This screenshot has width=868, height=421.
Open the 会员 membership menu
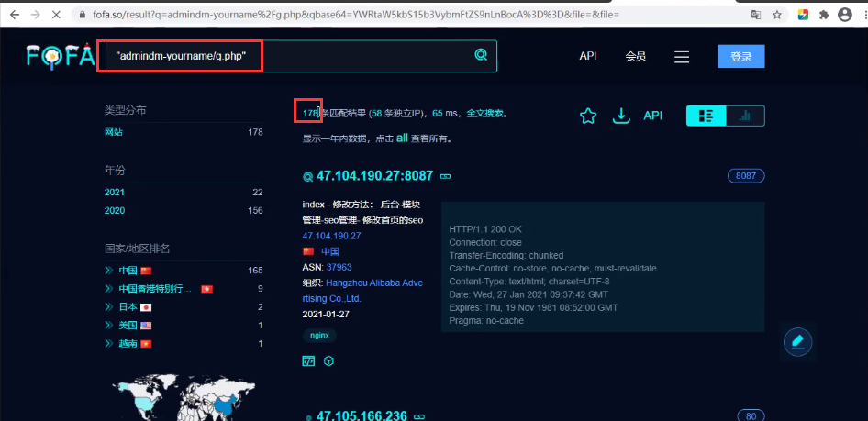coord(635,56)
